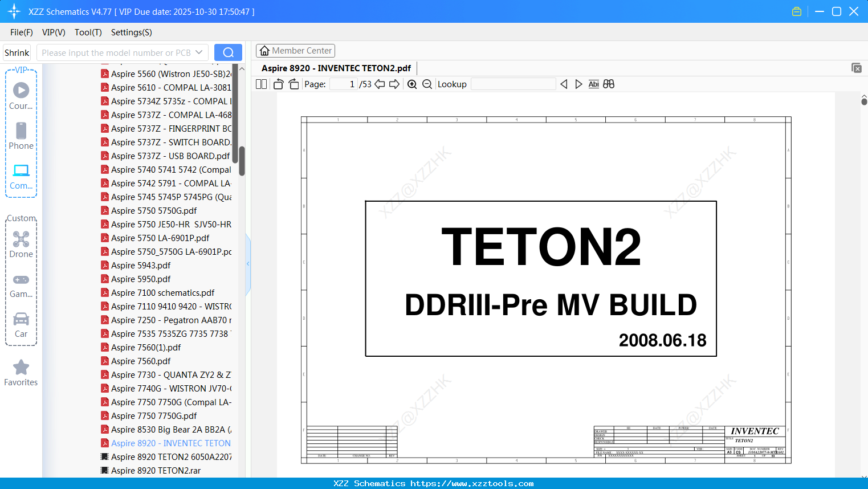The width and height of the screenshot is (868, 489).
Task: Open the Drone category
Action: 21,244
